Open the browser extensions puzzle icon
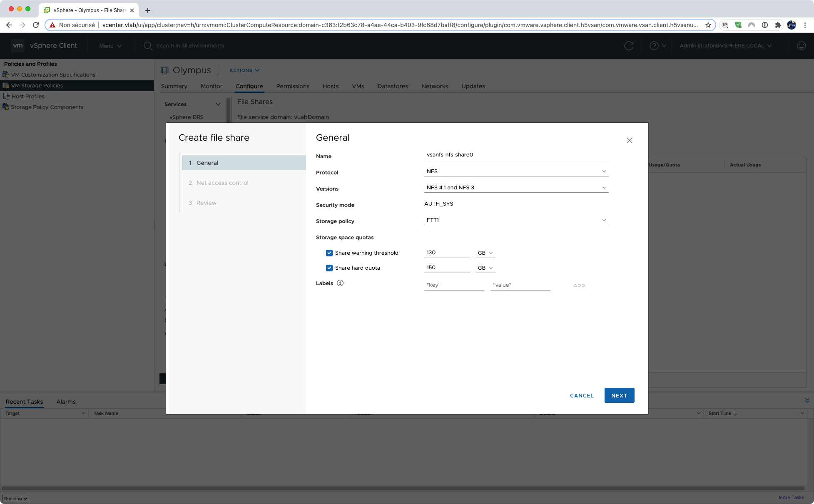This screenshot has height=504, width=814. [x=778, y=25]
